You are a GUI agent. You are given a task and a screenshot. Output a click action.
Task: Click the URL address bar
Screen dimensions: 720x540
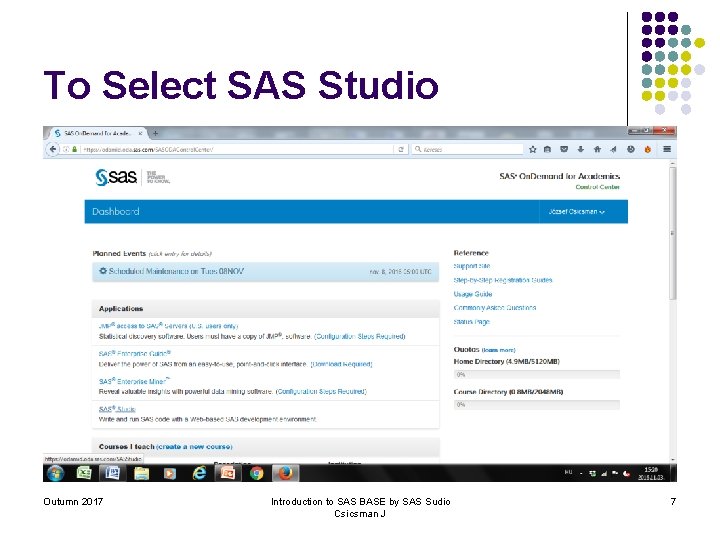tap(237, 150)
